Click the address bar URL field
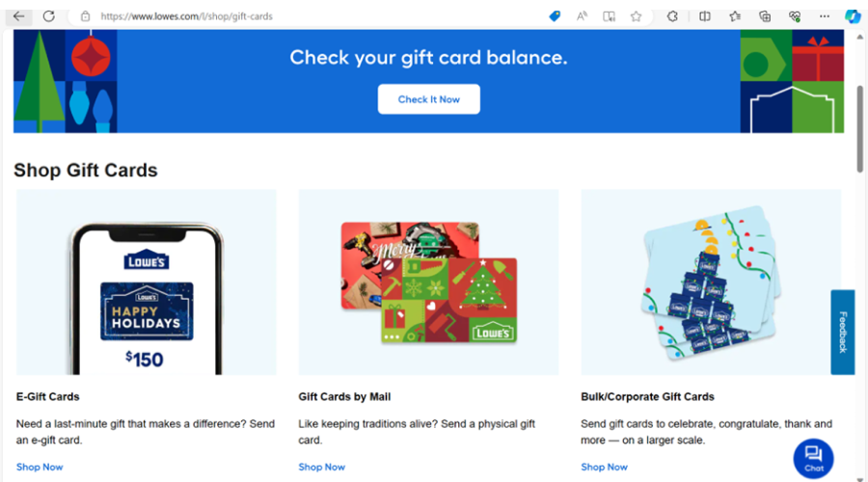 coord(289,16)
